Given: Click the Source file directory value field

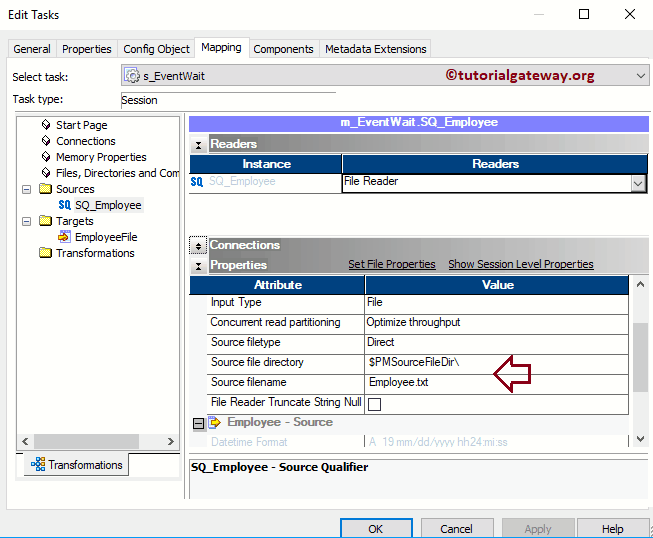Looking at the screenshot, I should 496,362.
